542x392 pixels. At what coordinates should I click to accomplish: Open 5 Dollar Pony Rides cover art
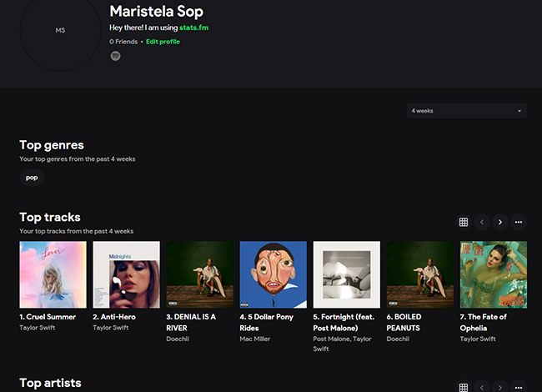(274, 274)
